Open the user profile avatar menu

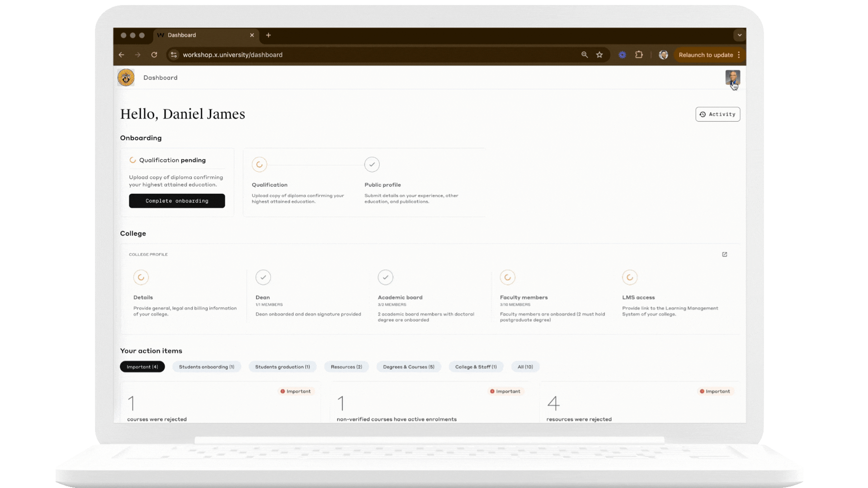pos(732,77)
